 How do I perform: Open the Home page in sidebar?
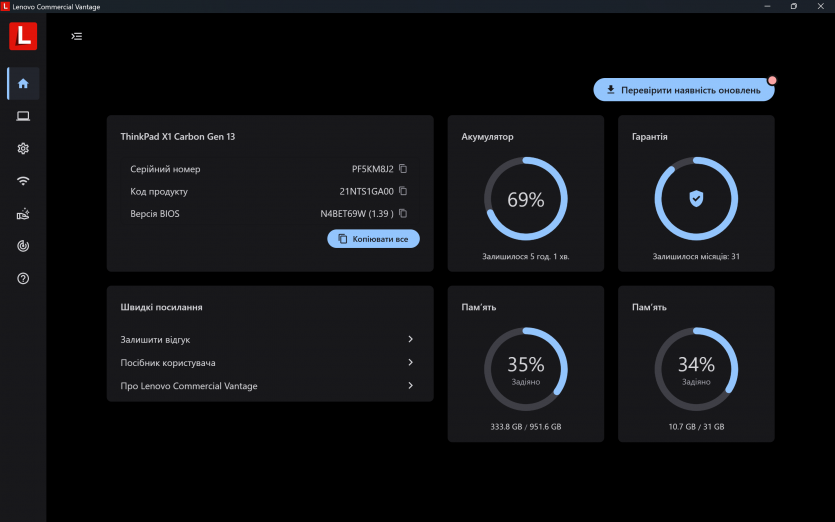click(23, 84)
